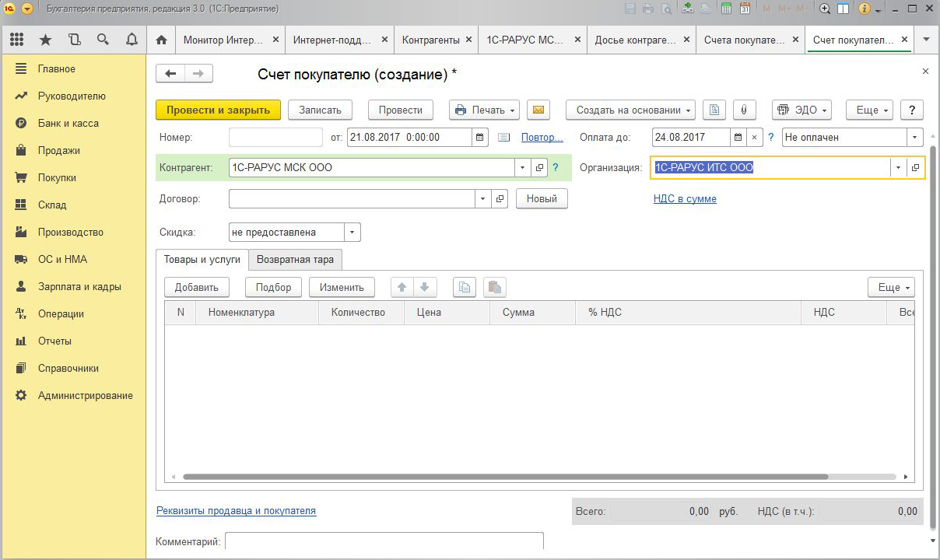940x560 pixels.
Task: Open the Организация record form icon
Action: [915, 167]
